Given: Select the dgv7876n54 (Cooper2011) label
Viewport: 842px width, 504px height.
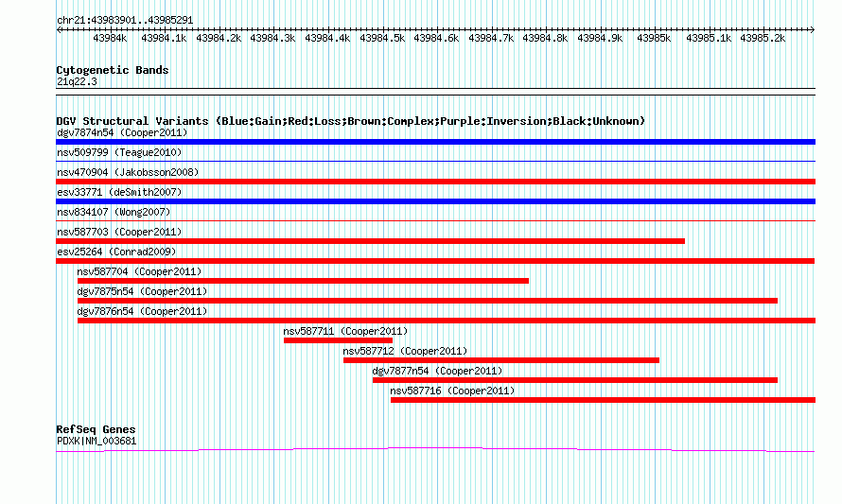Looking at the screenshot, I should 142,311.
